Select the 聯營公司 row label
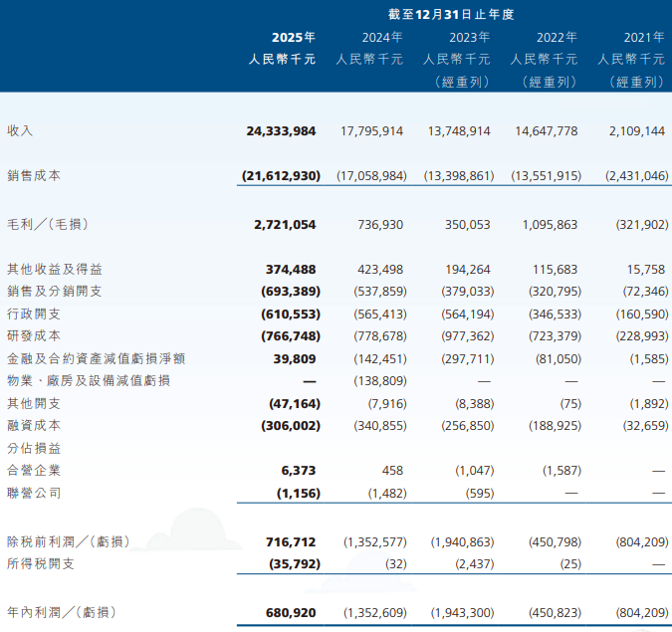Image resolution: width=672 pixels, height=632 pixels. click(34, 493)
